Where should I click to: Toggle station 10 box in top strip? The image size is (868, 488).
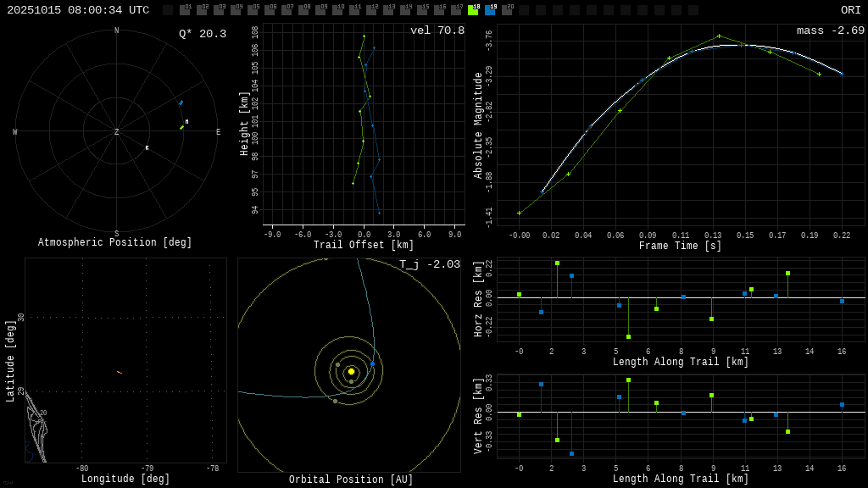337,10
